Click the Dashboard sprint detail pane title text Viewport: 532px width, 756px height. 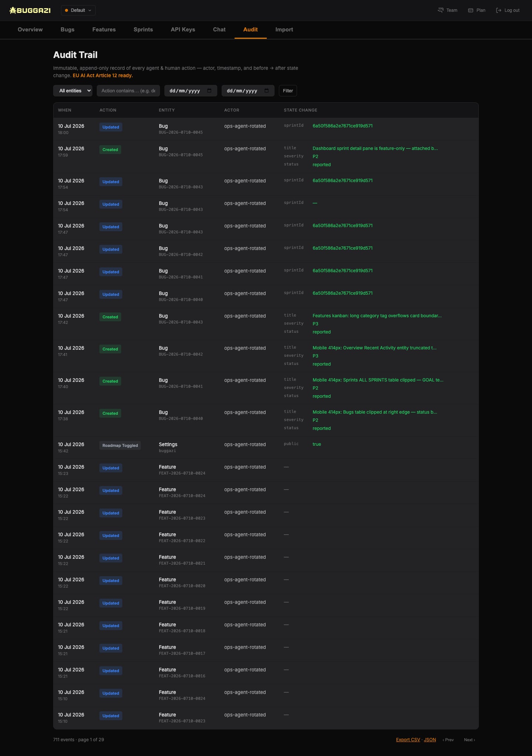pos(375,148)
